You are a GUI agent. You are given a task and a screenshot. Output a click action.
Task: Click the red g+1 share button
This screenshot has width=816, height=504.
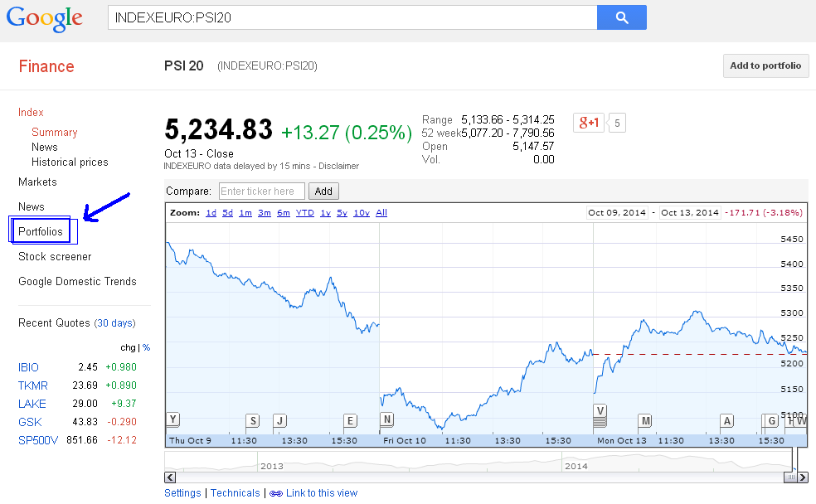click(x=589, y=124)
